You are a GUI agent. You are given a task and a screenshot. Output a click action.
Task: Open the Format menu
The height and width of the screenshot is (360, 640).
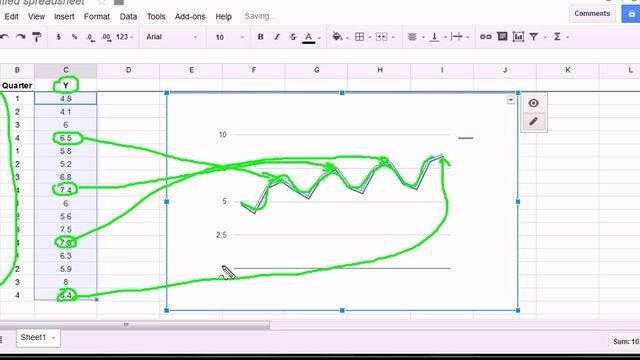pyautogui.click(x=97, y=16)
